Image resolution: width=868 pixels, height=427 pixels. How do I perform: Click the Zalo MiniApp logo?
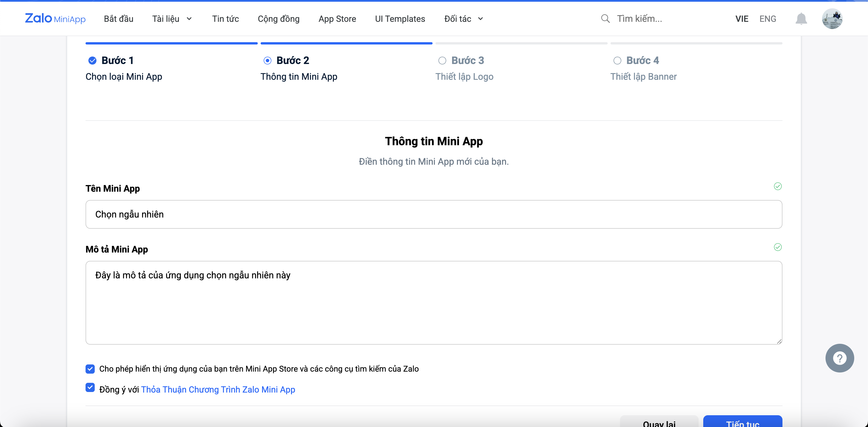55,19
